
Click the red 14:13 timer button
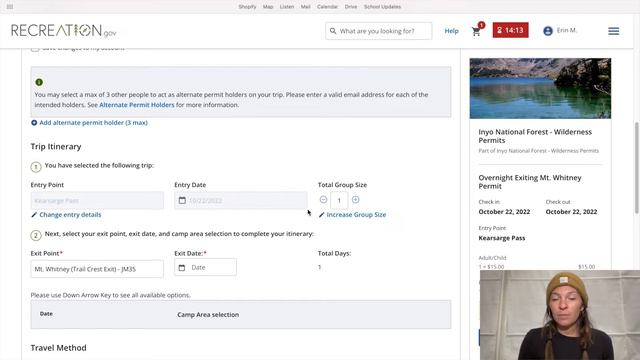[511, 30]
